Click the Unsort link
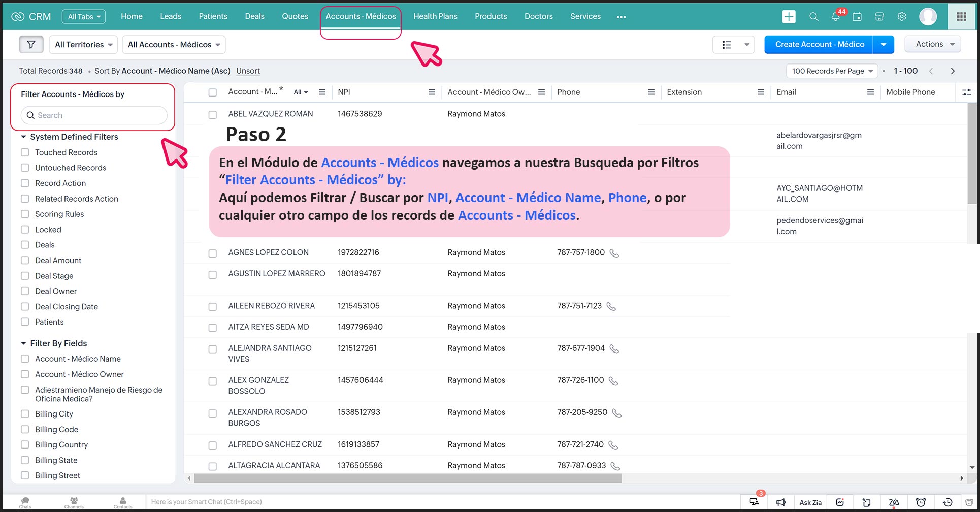980x512 pixels. (248, 71)
